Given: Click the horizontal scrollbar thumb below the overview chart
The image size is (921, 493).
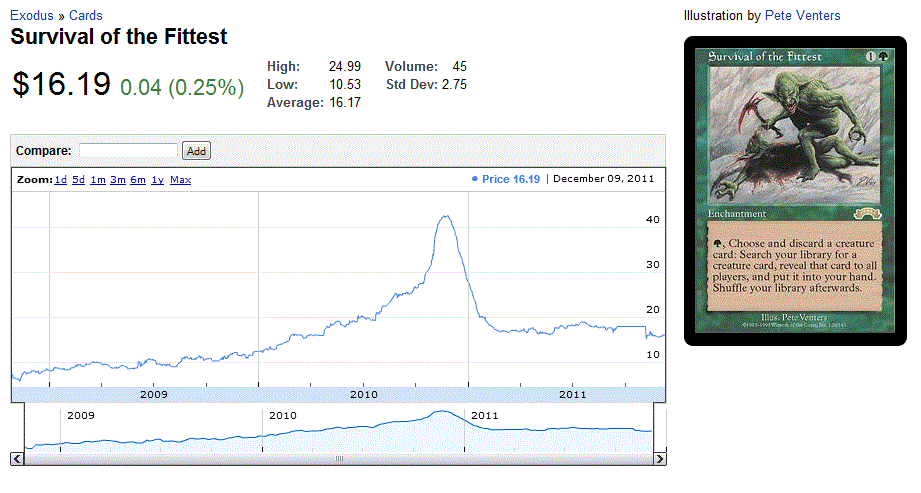Looking at the screenshot, I should point(338,458).
